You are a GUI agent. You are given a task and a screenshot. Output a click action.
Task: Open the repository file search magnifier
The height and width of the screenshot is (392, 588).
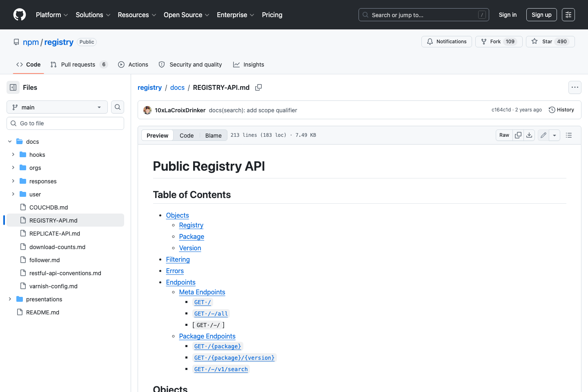pos(117,107)
